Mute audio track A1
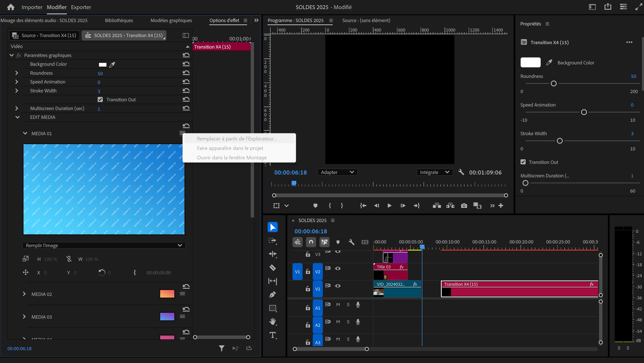Viewport: 644px width, 363px height. click(338, 304)
